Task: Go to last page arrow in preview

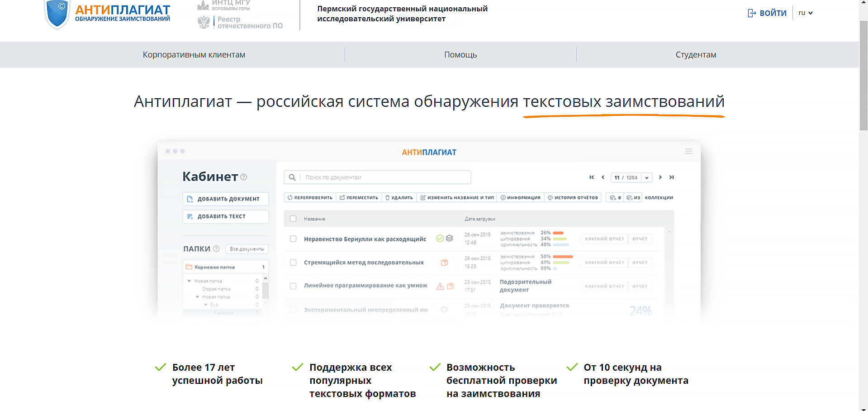Action: tap(672, 177)
